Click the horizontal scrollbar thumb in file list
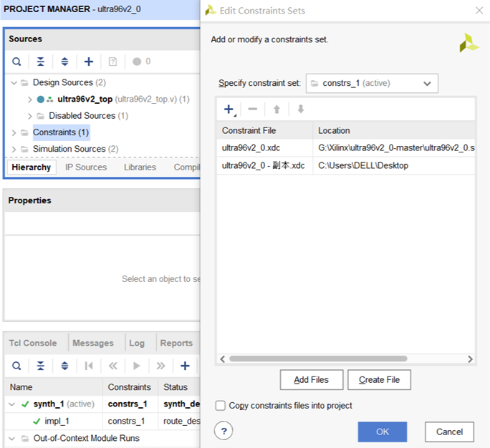This screenshot has height=448, width=490. (x=318, y=359)
